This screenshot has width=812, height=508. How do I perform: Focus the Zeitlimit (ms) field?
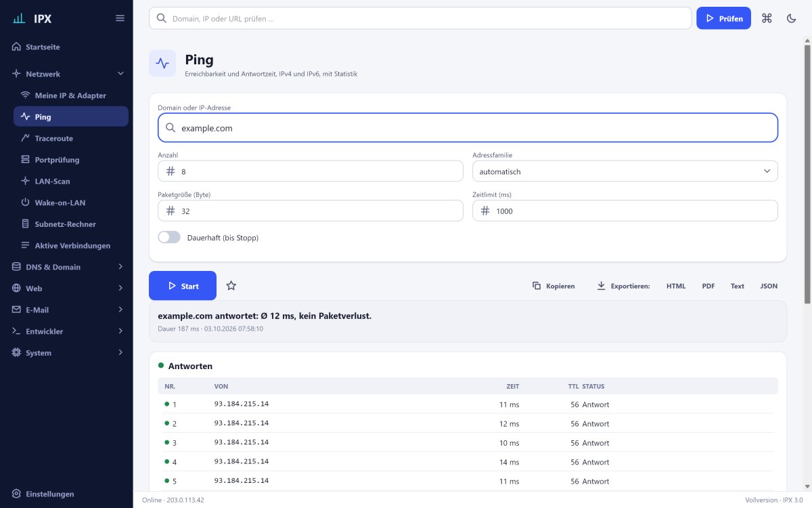point(625,211)
